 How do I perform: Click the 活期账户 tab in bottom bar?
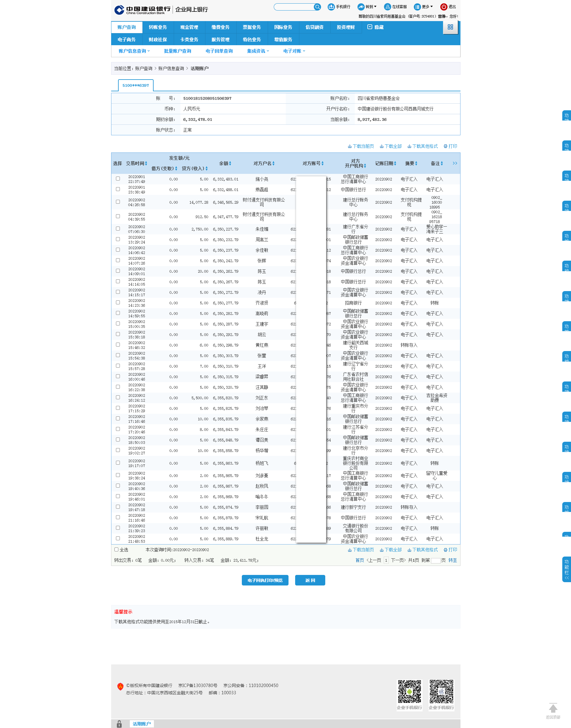tap(142, 724)
